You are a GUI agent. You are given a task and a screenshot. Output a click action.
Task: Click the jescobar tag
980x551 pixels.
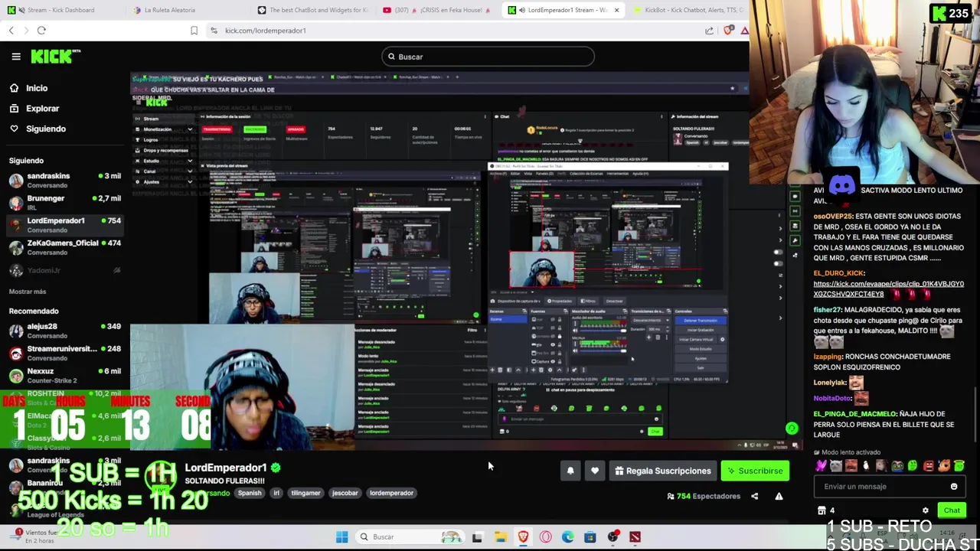[x=345, y=493]
